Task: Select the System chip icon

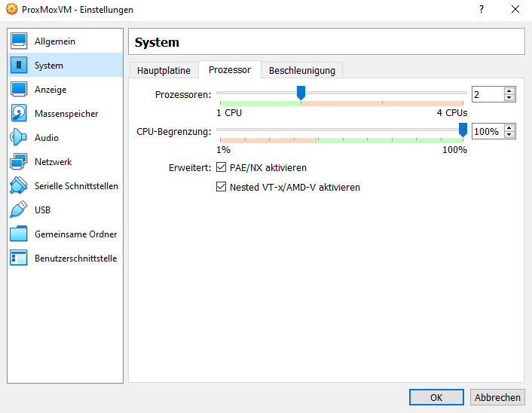Action: (19, 65)
